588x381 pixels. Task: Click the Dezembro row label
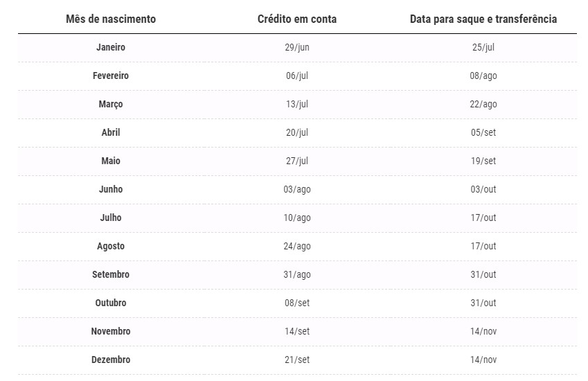tap(111, 360)
